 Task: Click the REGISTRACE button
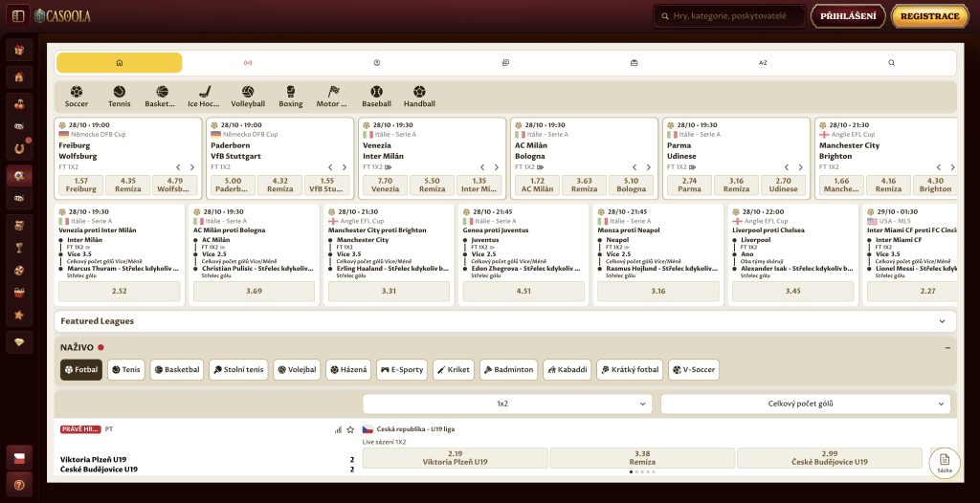[929, 16]
